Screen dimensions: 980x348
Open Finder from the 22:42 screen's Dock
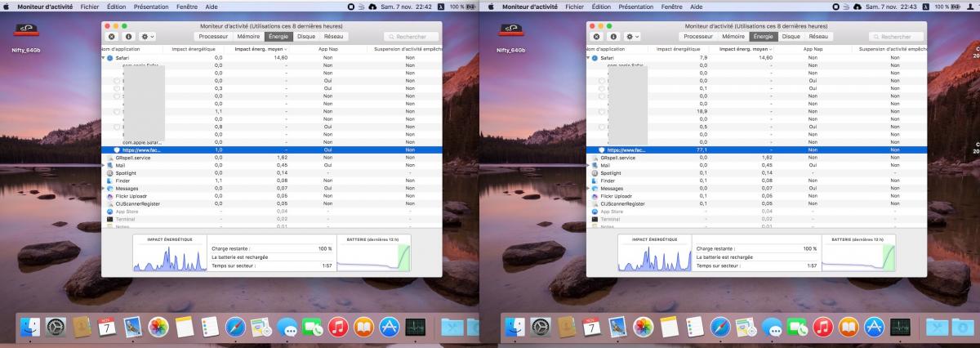(29, 327)
